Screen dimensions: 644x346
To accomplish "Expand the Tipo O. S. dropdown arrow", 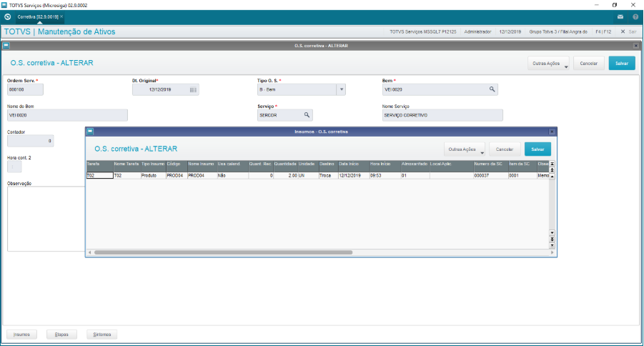I will click(341, 89).
